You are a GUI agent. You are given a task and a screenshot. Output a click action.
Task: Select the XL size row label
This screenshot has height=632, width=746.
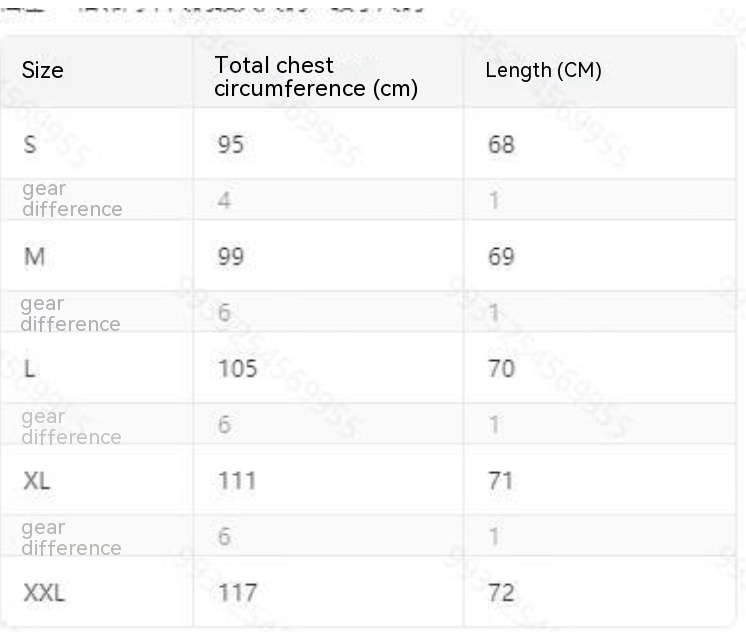(x=37, y=481)
